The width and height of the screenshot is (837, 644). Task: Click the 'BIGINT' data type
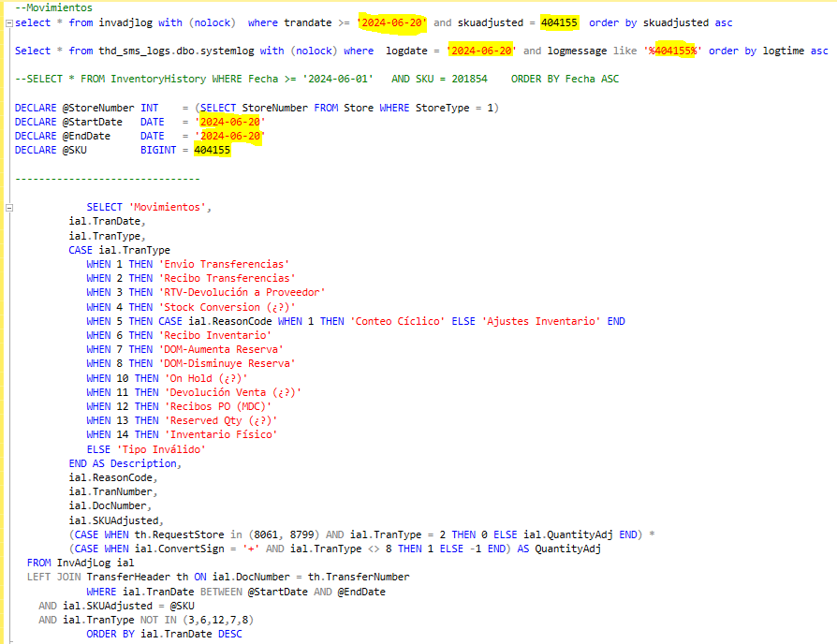[158, 150]
